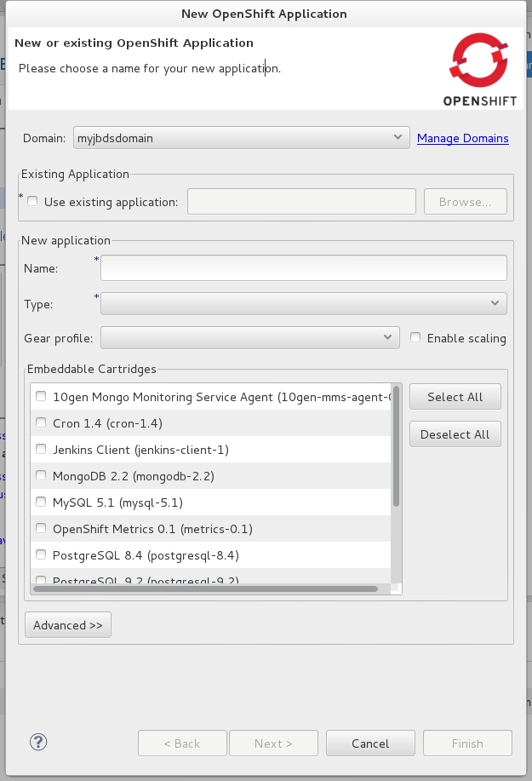The width and height of the screenshot is (532, 781).
Task: Check the PostgreSQL 8.4 cartridge
Action: pos(41,555)
